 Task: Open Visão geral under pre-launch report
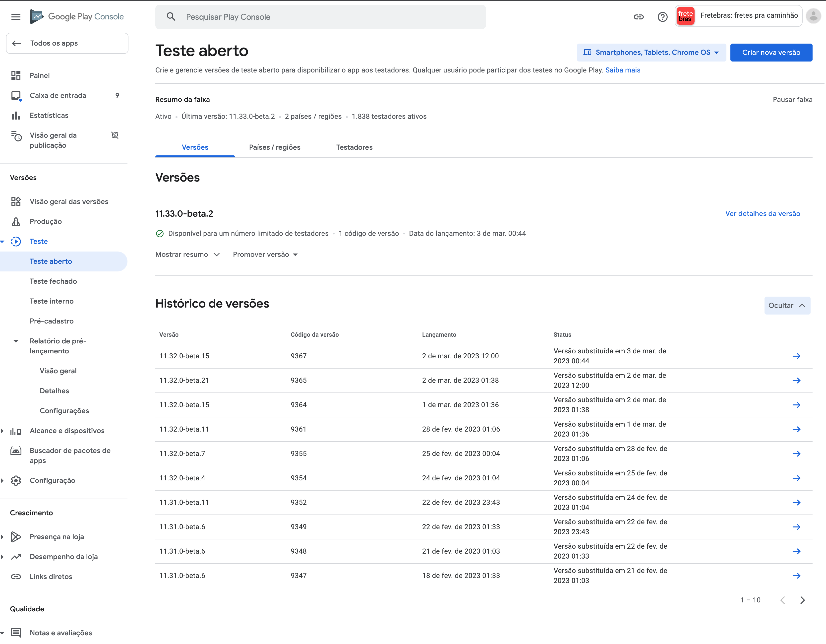point(58,371)
